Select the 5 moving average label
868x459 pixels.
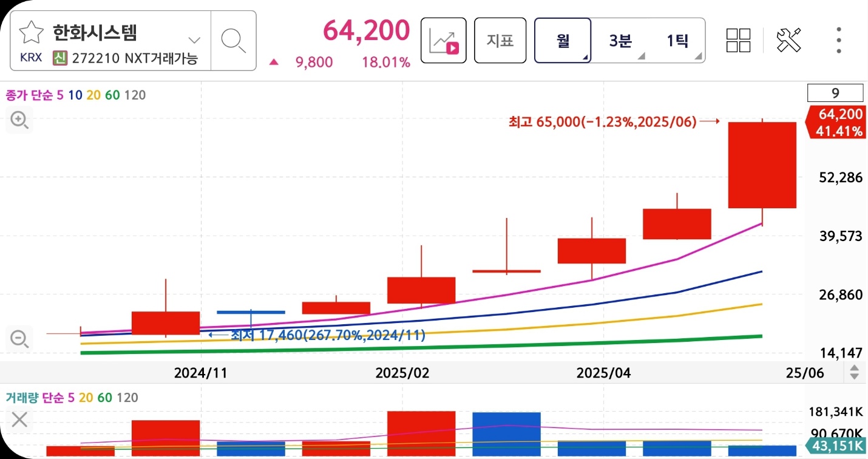point(60,95)
